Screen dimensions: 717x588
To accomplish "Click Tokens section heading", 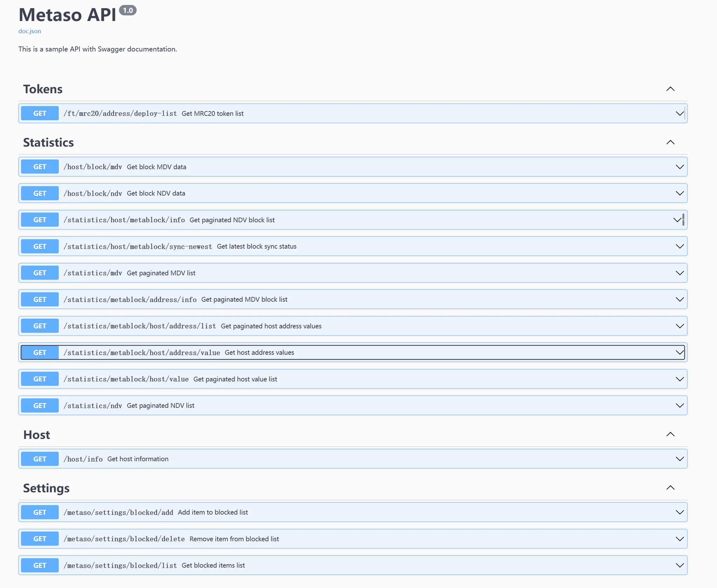I will coord(43,89).
